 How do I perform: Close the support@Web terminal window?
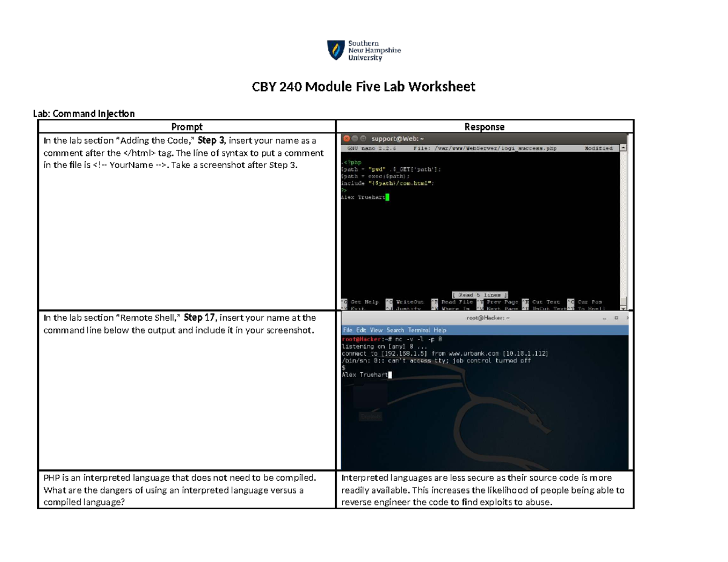(x=346, y=137)
